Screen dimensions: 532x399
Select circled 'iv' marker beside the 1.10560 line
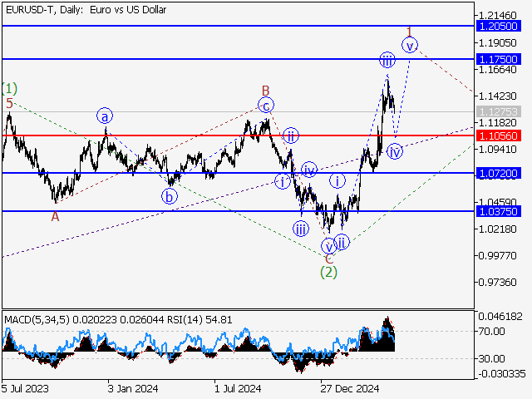coord(396,151)
